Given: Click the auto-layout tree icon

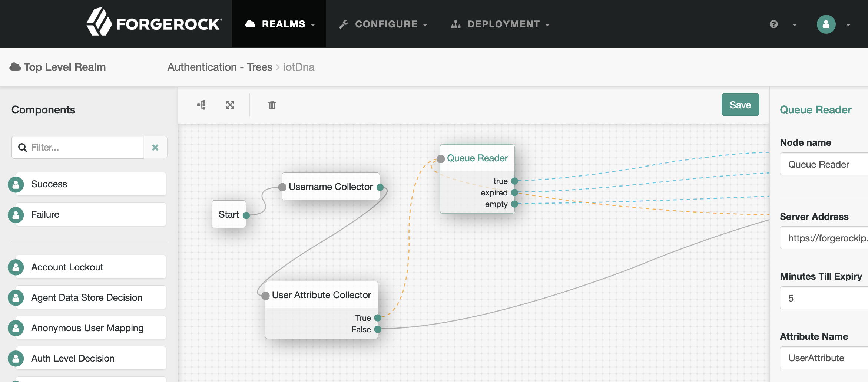Looking at the screenshot, I should 201,105.
